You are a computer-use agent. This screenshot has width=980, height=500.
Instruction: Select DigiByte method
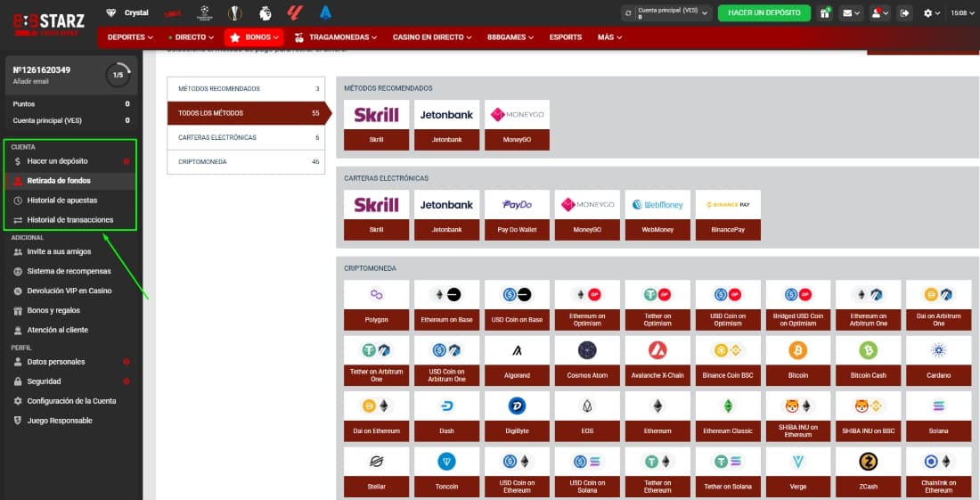click(517, 416)
